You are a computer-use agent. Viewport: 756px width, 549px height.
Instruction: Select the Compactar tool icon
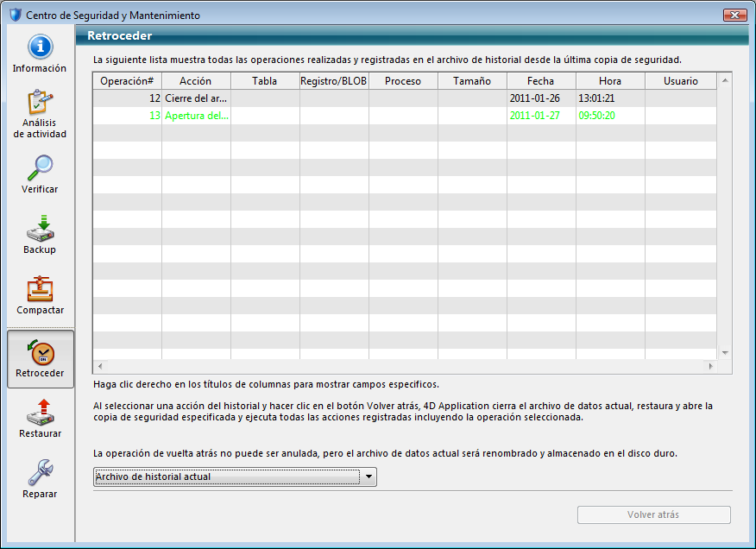pyautogui.click(x=40, y=289)
